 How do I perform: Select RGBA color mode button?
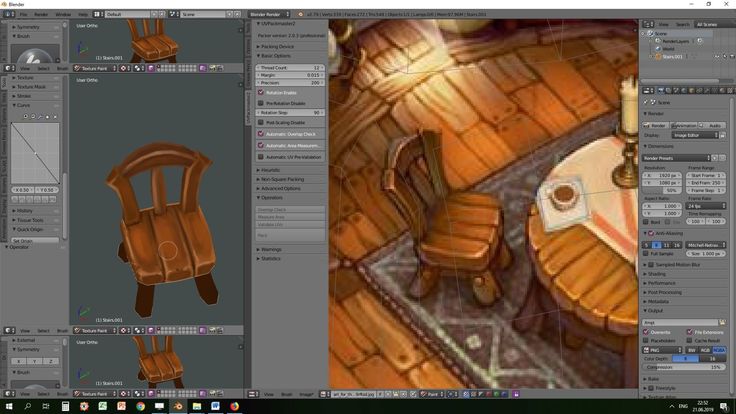tap(719, 350)
